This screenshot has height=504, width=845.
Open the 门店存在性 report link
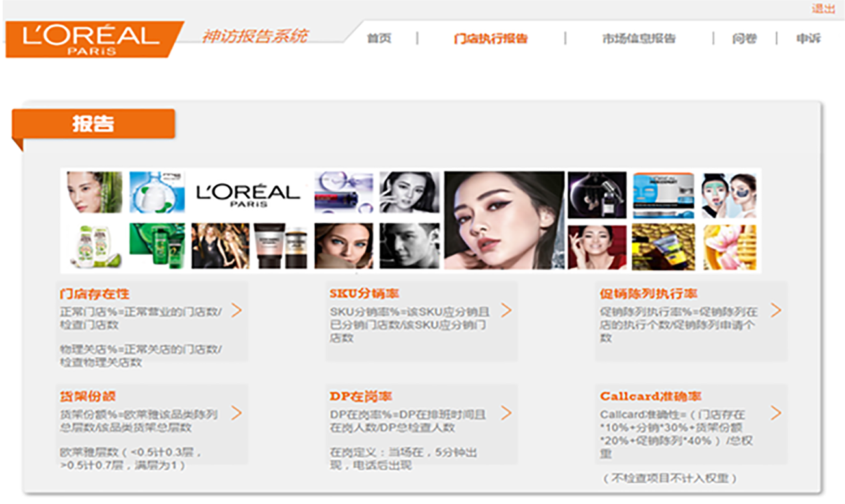94,294
